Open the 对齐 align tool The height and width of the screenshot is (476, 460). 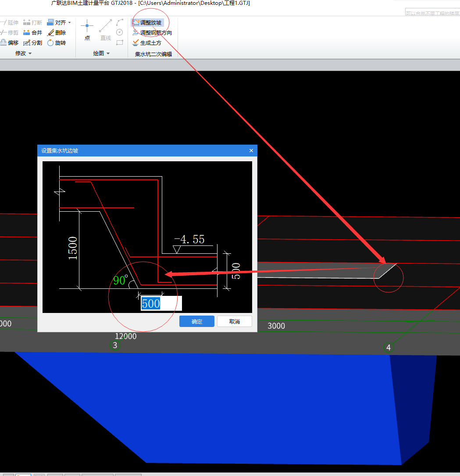click(x=57, y=22)
